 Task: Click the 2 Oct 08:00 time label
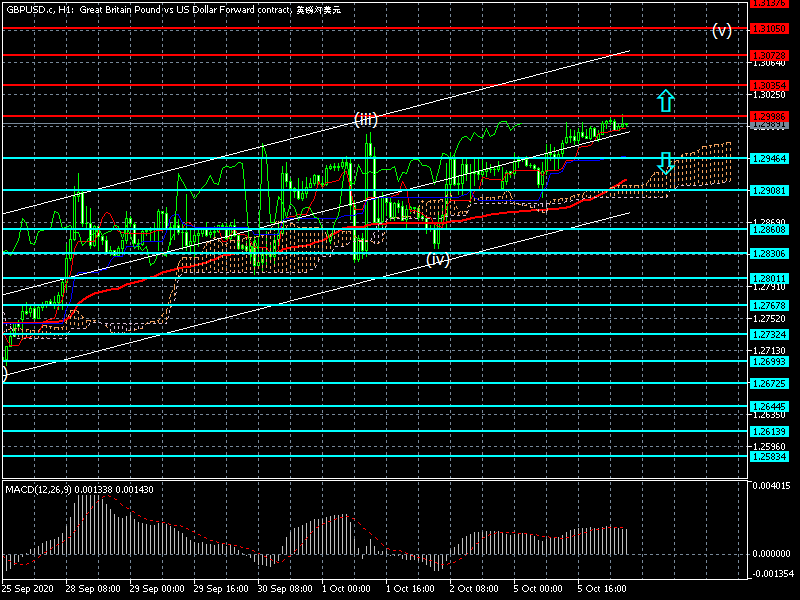[x=474, y=589]
